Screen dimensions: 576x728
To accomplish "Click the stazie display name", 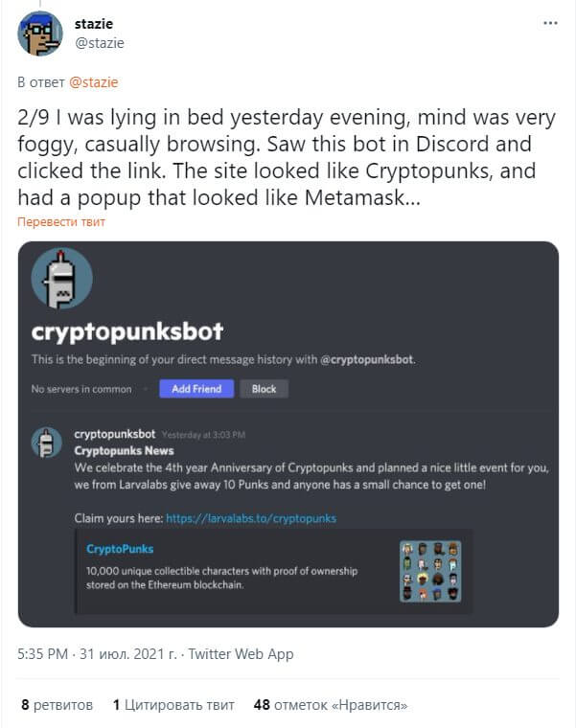I will click(94, 24).
